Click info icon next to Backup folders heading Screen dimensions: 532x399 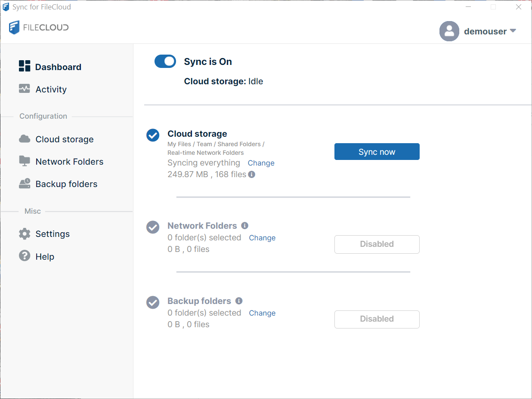[x=239, y=301]
